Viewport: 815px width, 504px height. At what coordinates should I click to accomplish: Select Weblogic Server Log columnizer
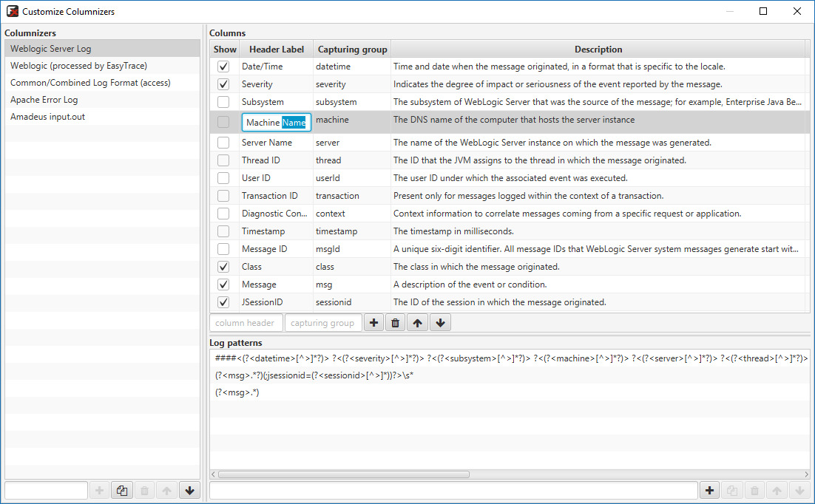click(102, 48)
